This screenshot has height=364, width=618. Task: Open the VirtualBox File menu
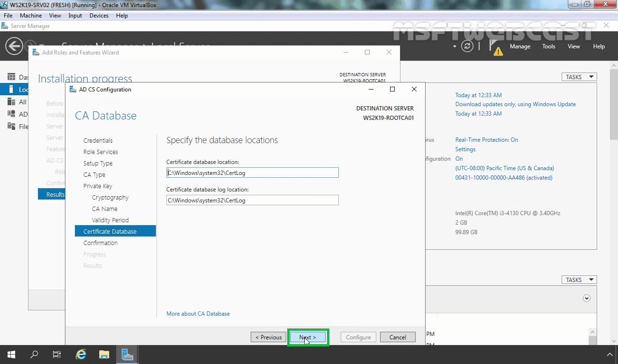8,16
